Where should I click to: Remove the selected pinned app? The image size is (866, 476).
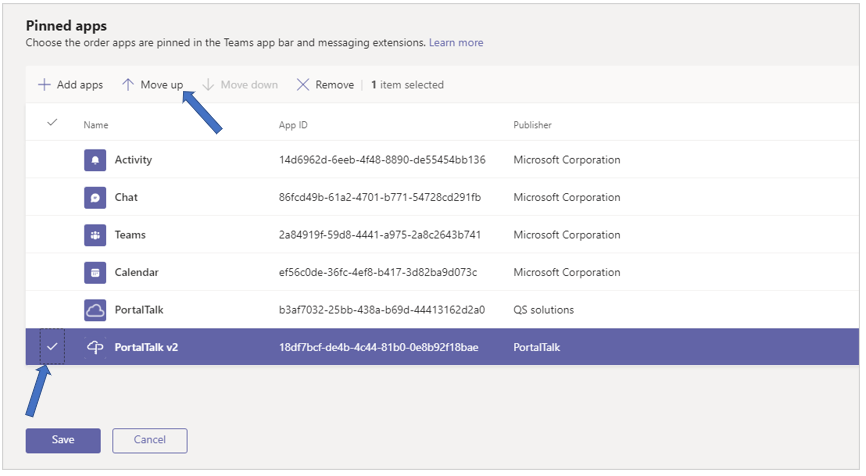coord(325,84)
